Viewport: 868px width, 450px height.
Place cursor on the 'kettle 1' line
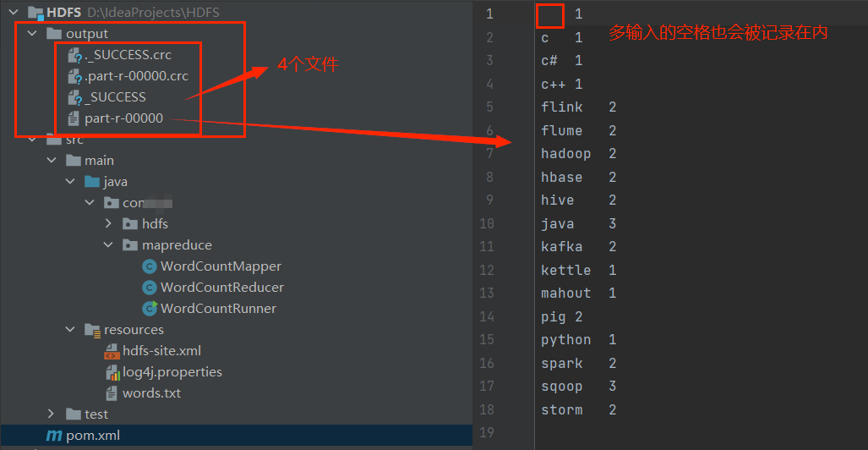click(x=578, y=271)
